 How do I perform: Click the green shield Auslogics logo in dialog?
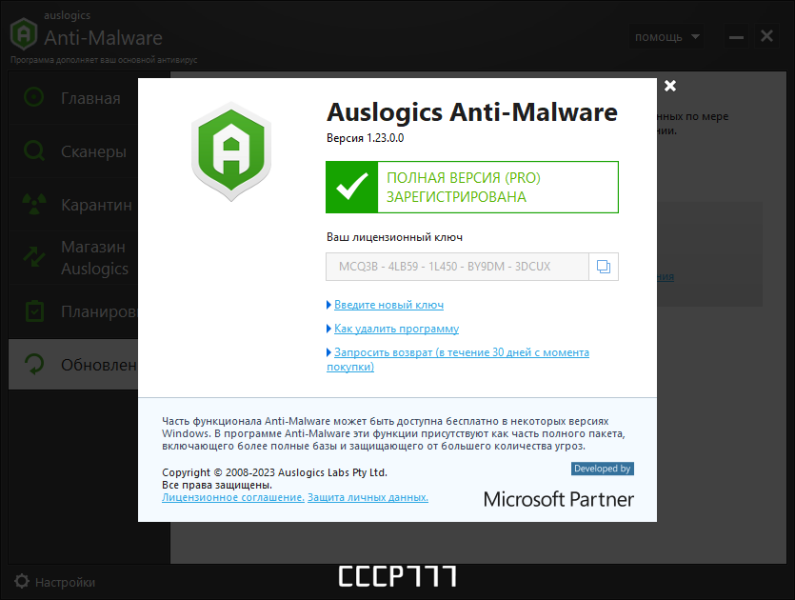pyautogui.click(x=231, y=151)
